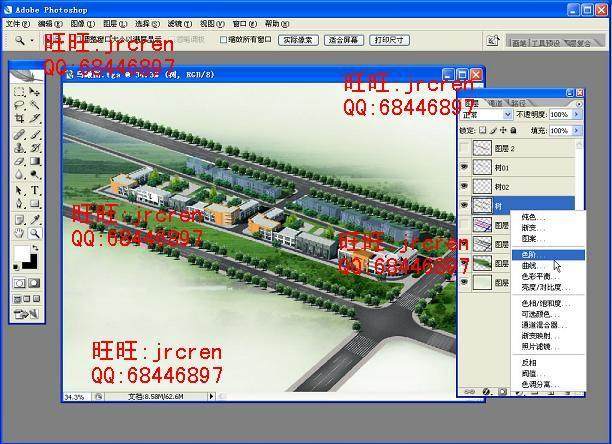The width and height of the screenshot is (612, 444).
Task: Select the Brush tool
Action: tap(34, 135)
